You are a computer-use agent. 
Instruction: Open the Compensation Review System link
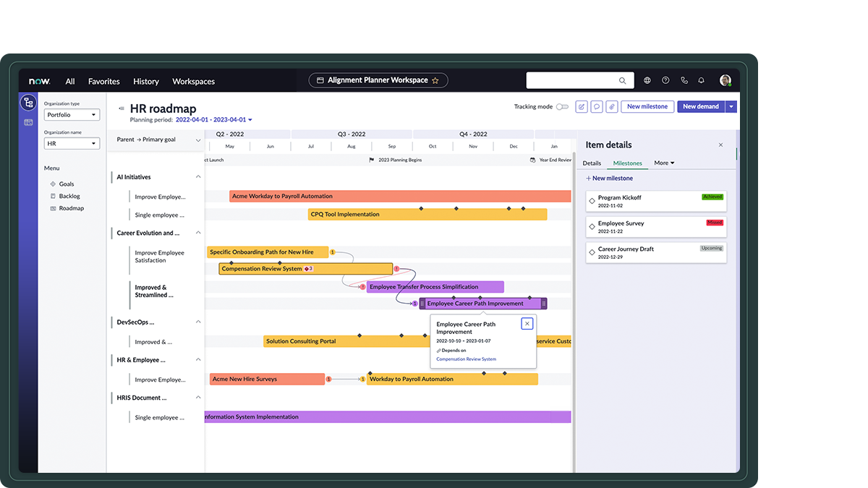coord(467,359)
